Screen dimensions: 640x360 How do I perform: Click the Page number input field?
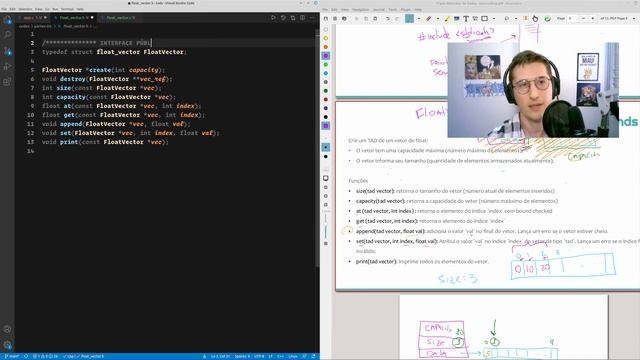[x=573, y=18]
